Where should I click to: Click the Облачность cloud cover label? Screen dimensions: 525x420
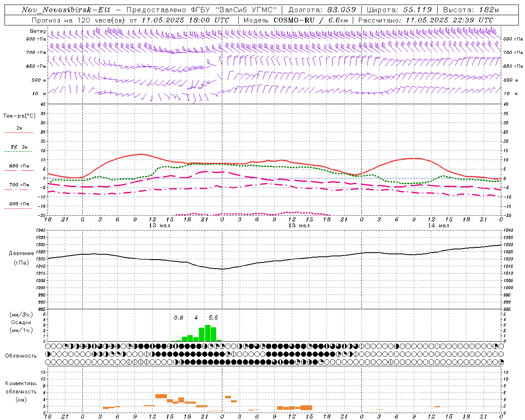[x=21, y=356]
